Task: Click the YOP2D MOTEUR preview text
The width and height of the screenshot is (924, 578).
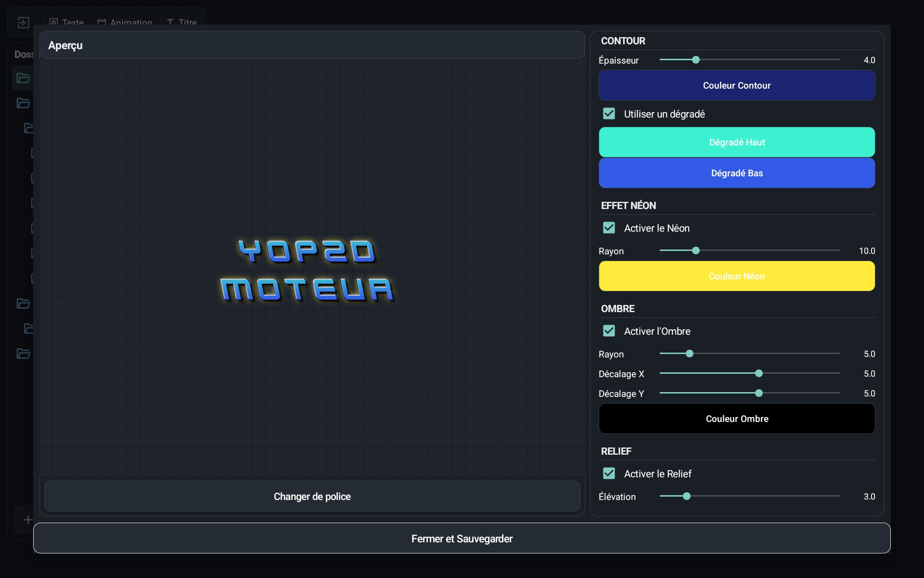Action: 307,270
